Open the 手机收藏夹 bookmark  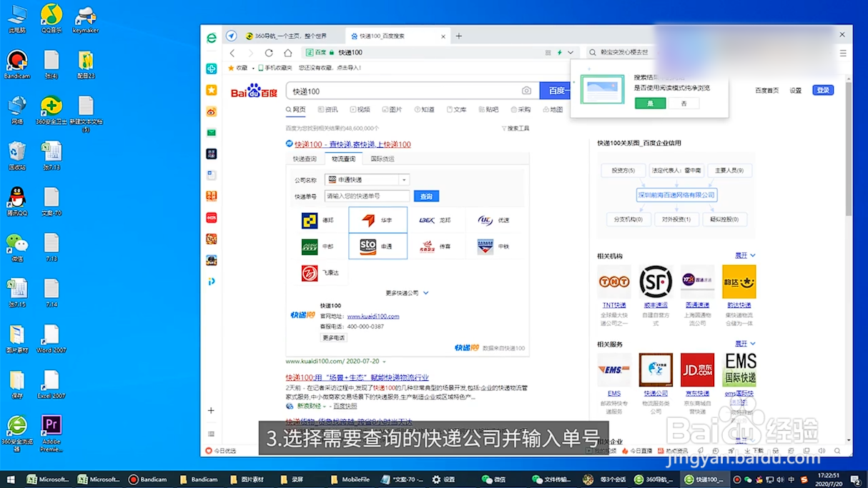(275, 69)
